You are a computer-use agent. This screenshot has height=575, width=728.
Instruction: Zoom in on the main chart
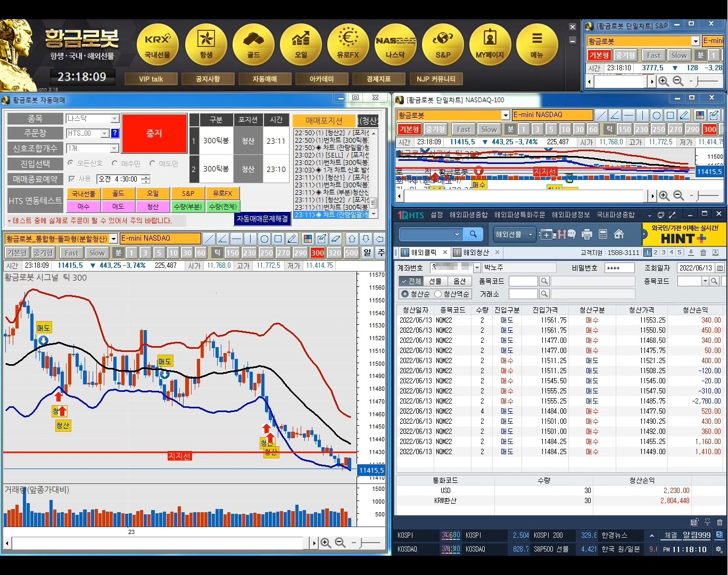coord(326,543)
